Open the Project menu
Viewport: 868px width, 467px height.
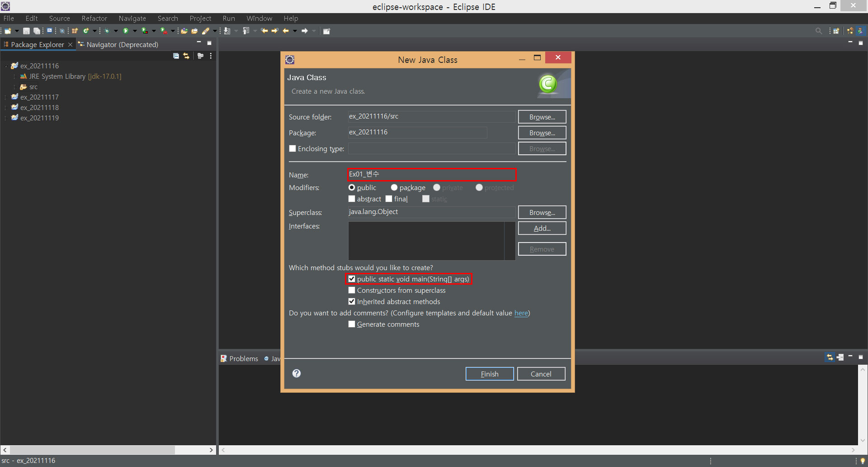click(200, 19)
